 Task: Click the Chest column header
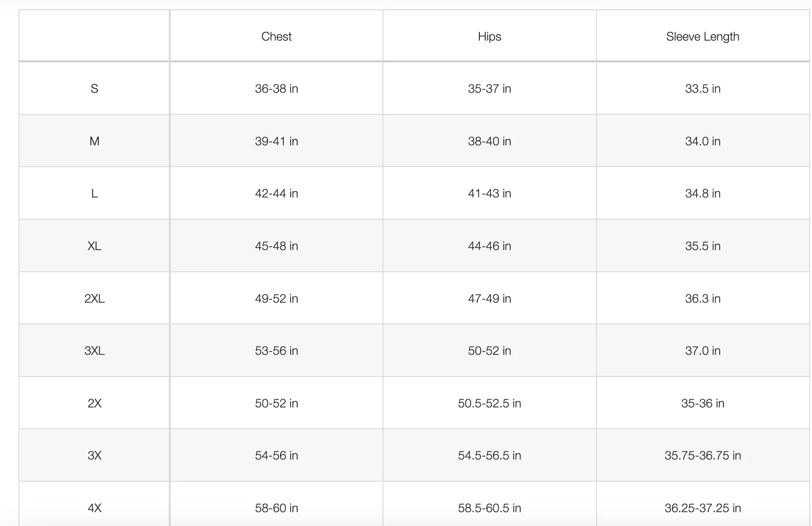276,36
